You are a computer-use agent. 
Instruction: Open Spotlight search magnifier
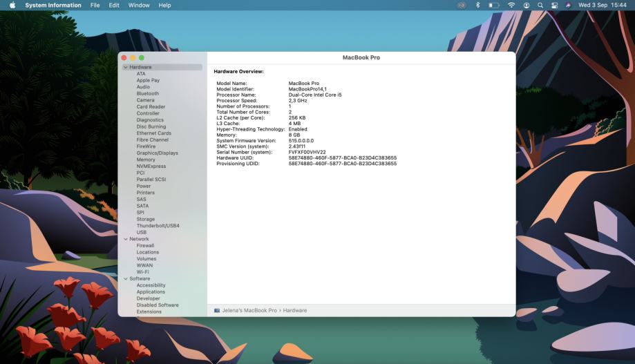click(x=540, y=5)
